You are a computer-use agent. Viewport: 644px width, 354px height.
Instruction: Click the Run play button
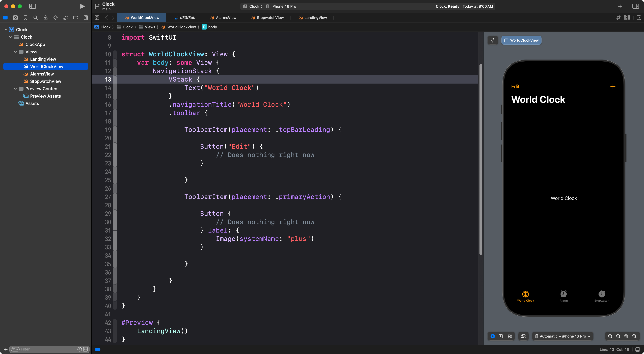tap(82, 6)
